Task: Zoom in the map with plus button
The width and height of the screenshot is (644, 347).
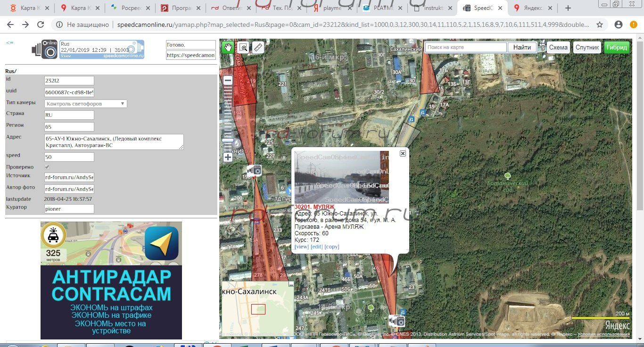Action: coord(228,157)
